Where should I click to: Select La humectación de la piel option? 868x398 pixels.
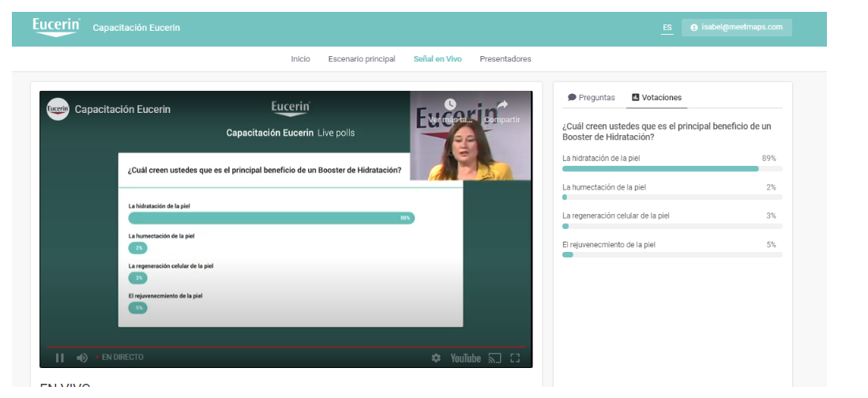click(604, 187)
